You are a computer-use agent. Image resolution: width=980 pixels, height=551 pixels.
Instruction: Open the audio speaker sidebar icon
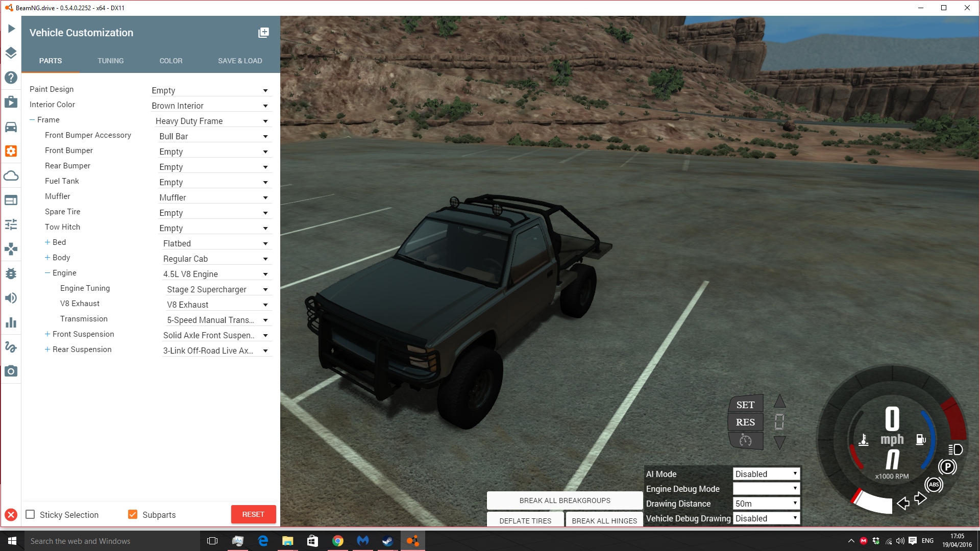tap(11, 298)
